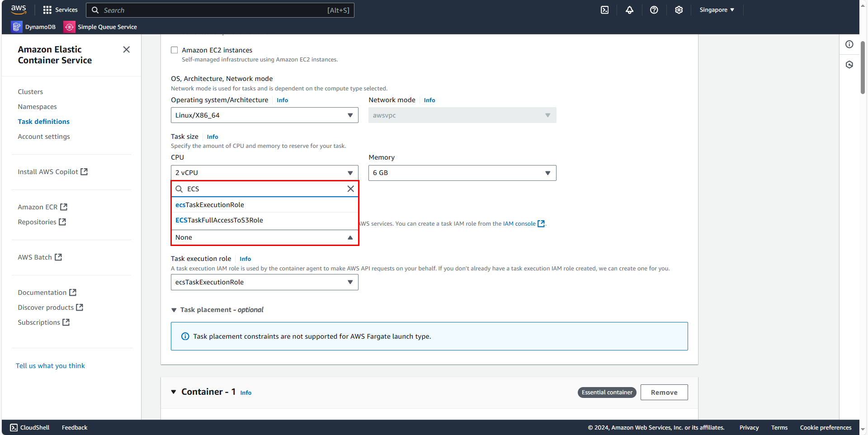Image resolution: width=868 pixels, height=435 pixels.
Task: Open the Memory 6 GB dropdown
Action: 462,173
